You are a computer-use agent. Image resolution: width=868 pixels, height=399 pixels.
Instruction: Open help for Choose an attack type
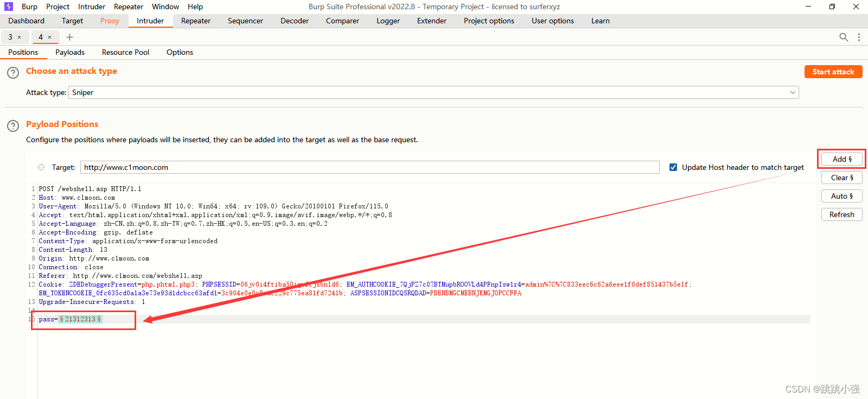(13, 73)
